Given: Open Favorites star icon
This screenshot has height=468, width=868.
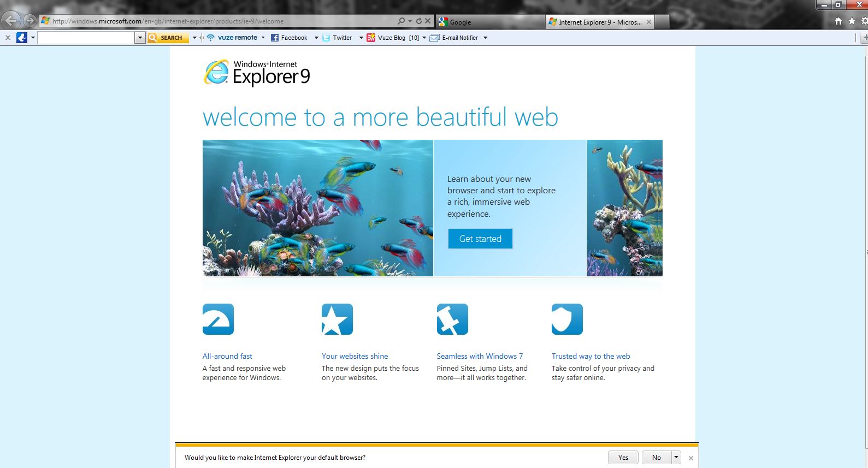Looking at the screenshot, I should pos(852,21).
